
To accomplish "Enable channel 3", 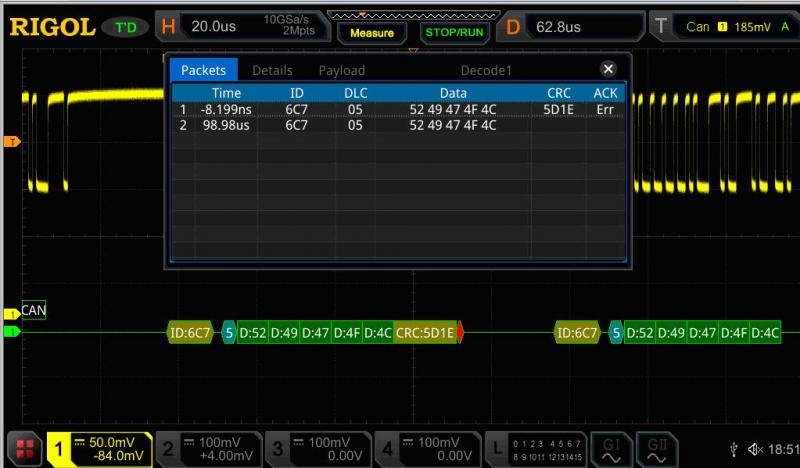I will [x=316, y=449].
